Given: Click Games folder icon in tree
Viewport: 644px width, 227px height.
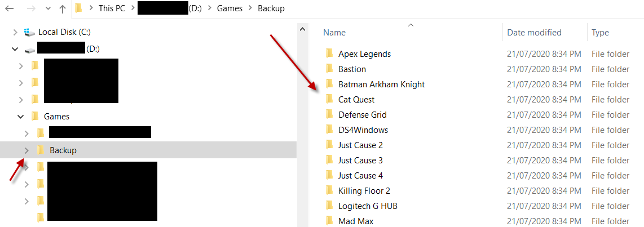Looking at the screenshot, I should pyautogui.click(x=35, y=116).
